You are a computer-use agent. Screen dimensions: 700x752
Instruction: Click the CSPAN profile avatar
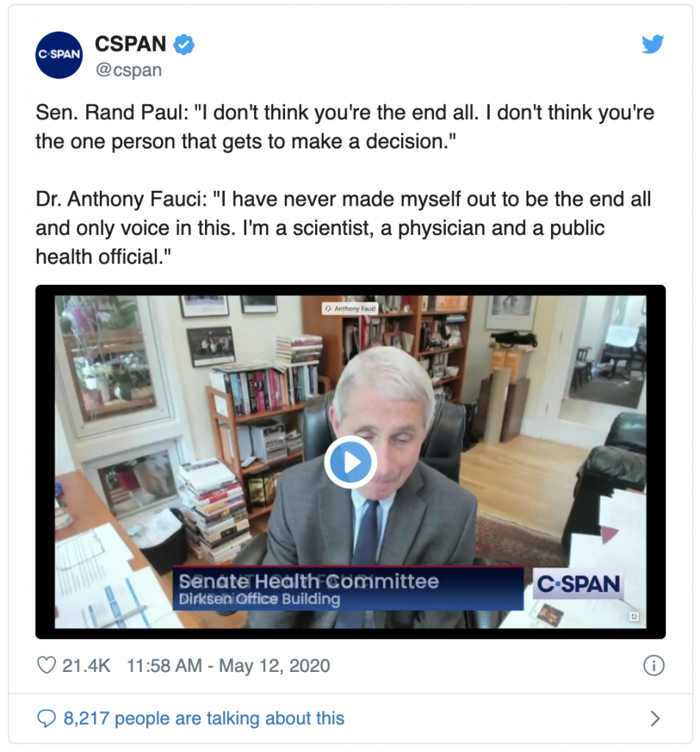59,54
